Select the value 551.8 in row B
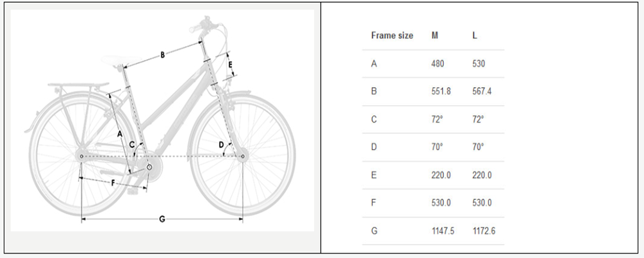 tap(440, 92)
